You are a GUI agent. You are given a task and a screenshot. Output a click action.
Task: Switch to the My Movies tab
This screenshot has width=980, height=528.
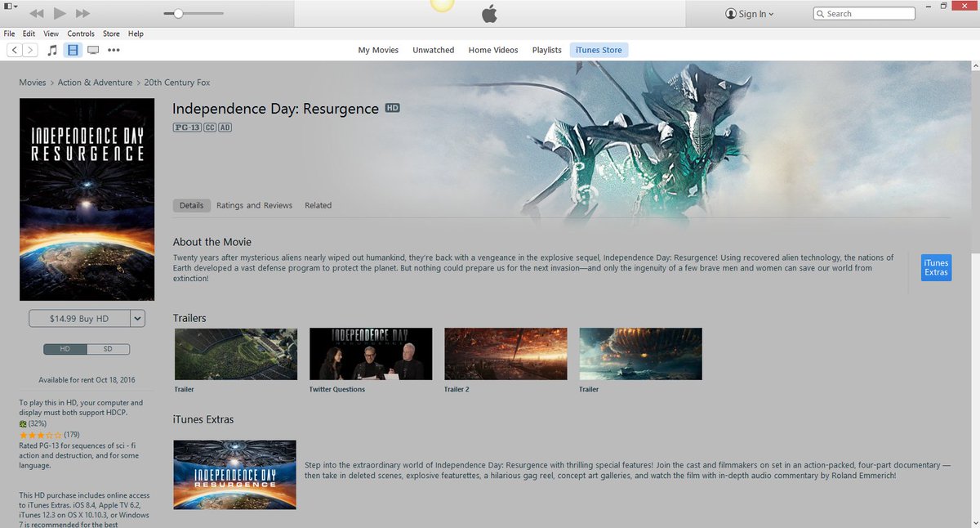[x=378, y=50]
